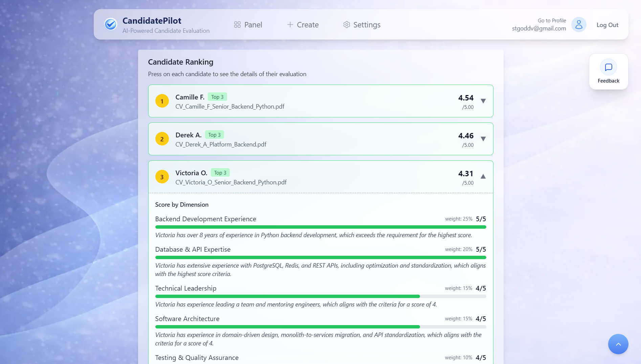The width and height of the screenshot is (641, 364).
Task: Open the Feedback chat bubble icon
Action: click(x=608, y=67)
